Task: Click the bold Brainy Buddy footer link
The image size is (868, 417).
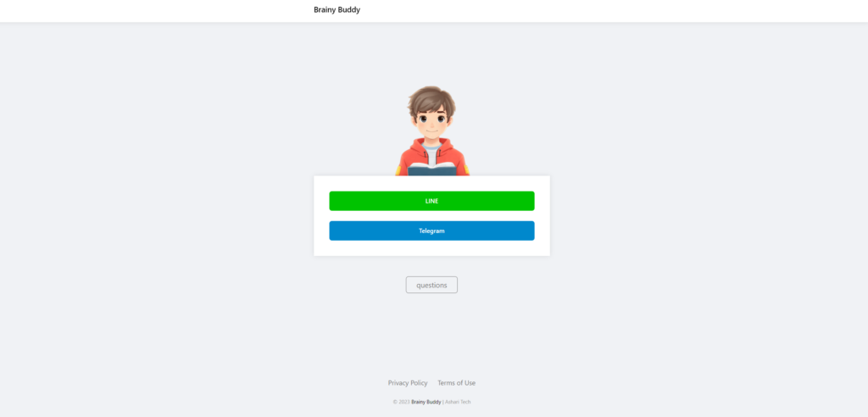Action: click(426, 402)
